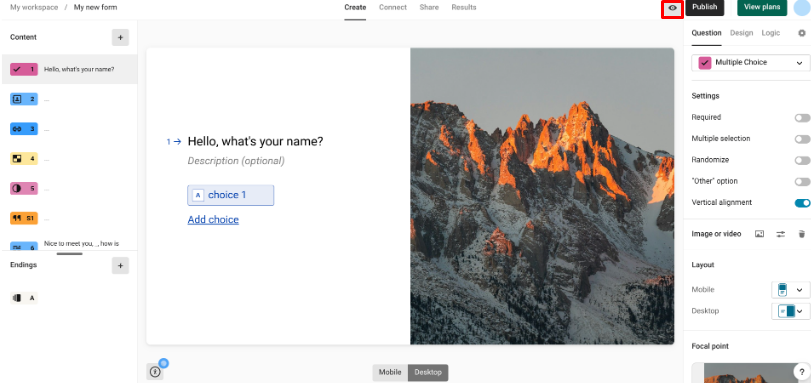Click the accessibility icon at bottom left

click(x=155, y=372)
